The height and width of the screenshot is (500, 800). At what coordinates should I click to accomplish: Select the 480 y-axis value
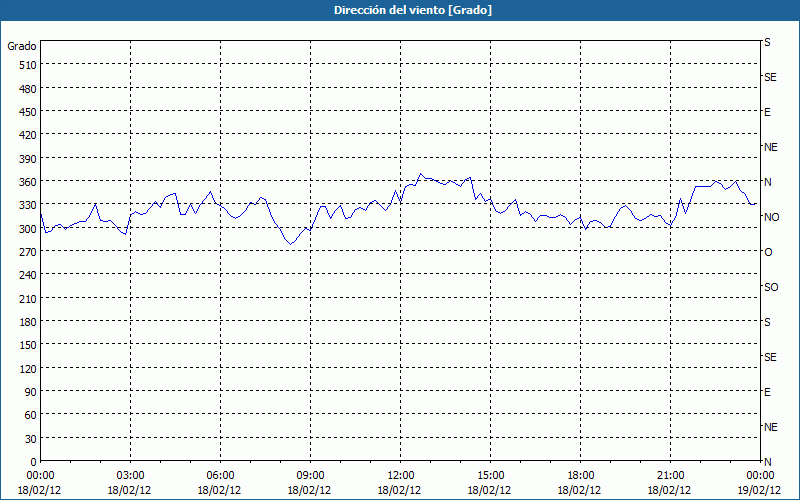coord(28,89)
